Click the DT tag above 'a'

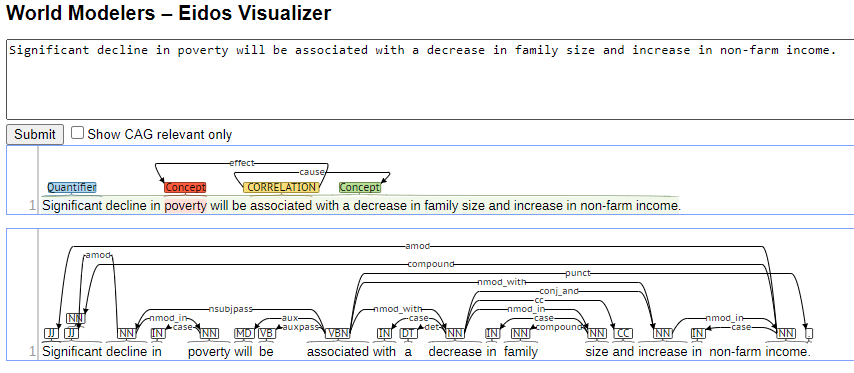(408, 333)
